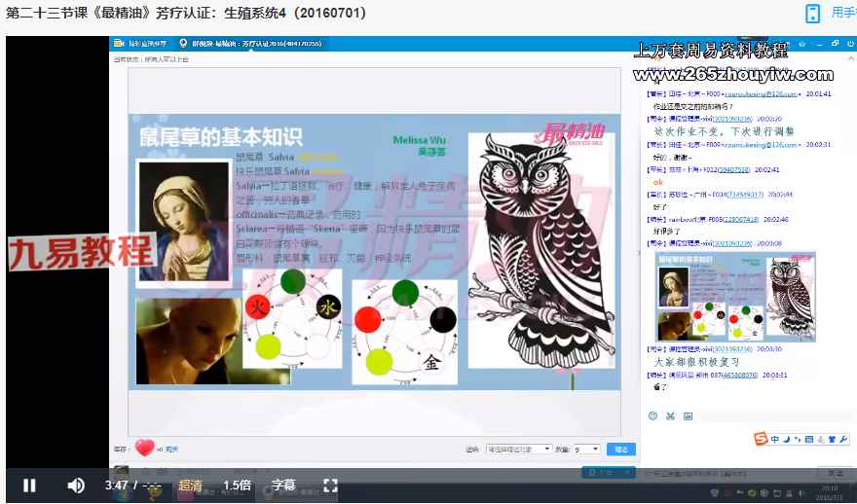
Task: Click the Sogou input method S logo
Action: [761, 439]
